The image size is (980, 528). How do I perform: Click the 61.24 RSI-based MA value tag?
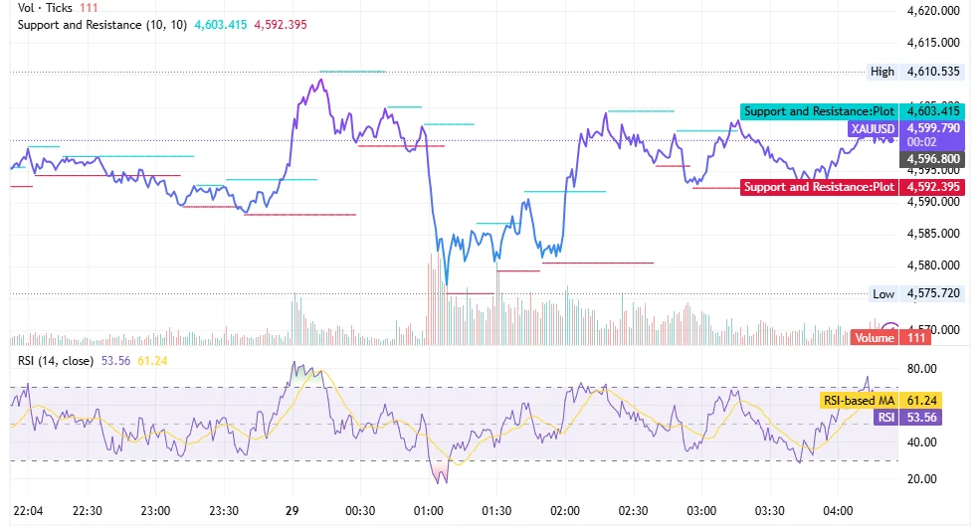pyautogui.click(x=923, y=401)
